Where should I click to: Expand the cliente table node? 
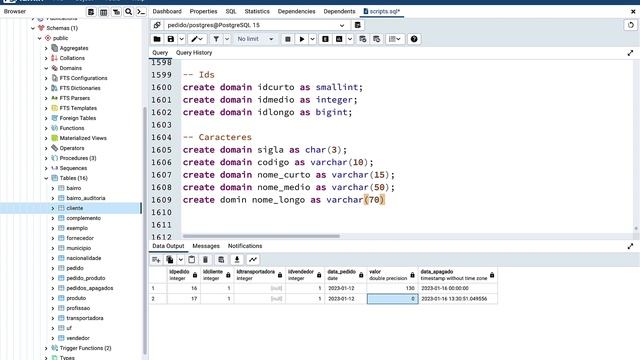(53, 208)
